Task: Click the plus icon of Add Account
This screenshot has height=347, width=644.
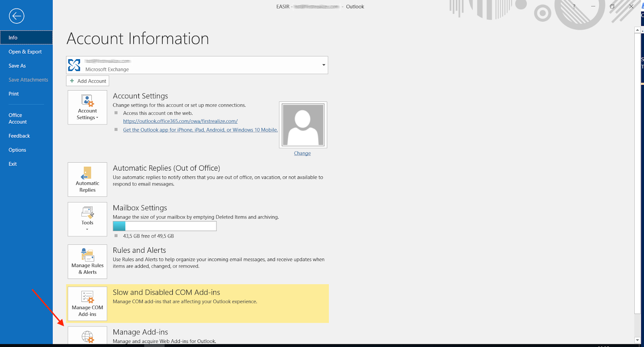Action: [x=72, y=81]
